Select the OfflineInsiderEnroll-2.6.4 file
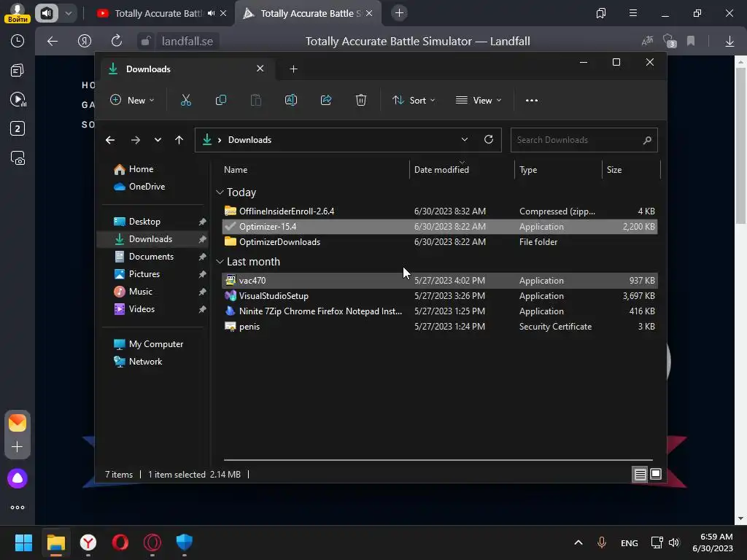Viewport: 747px width, 560px height. 439,211
